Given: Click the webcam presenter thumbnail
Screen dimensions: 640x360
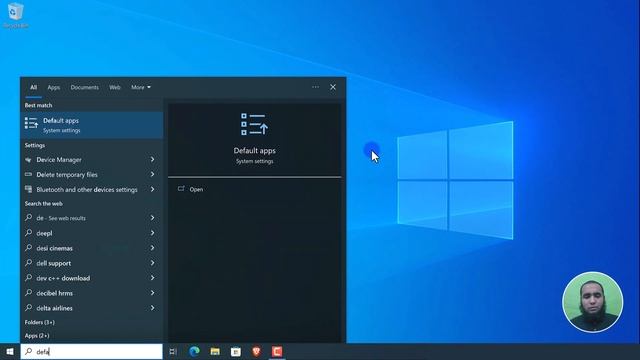Looking at the screenshot, I should coord(593,302).
